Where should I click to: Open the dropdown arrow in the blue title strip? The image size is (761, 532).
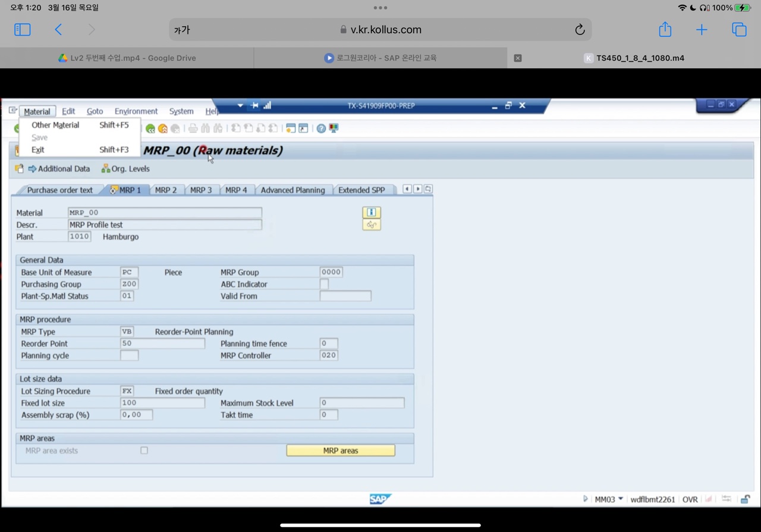[x=240, y=105]
